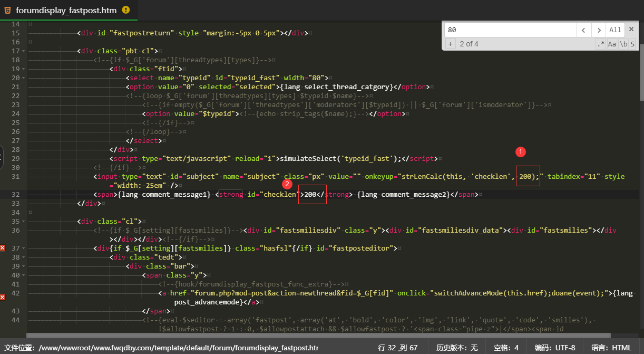This screenshot has width=644, height=354.
Task: Go to next search match
Action: [x=598, y=30]
